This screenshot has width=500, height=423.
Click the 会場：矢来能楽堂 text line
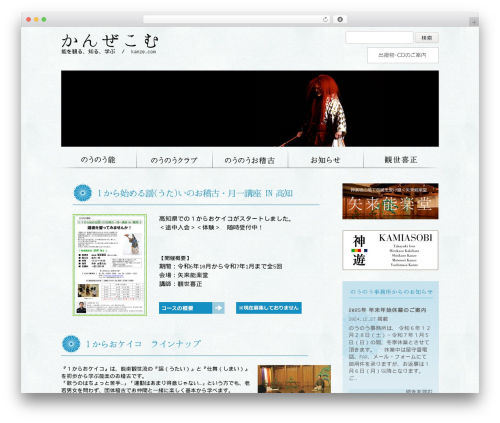click(x=183, y=275)
